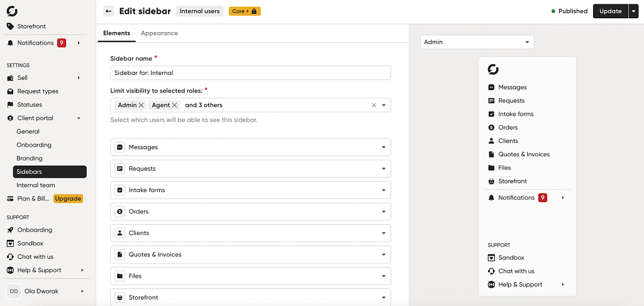Click the Sell bag icon under Settings
This screenshot has height=306, width=644.
[x=10, y=77]
